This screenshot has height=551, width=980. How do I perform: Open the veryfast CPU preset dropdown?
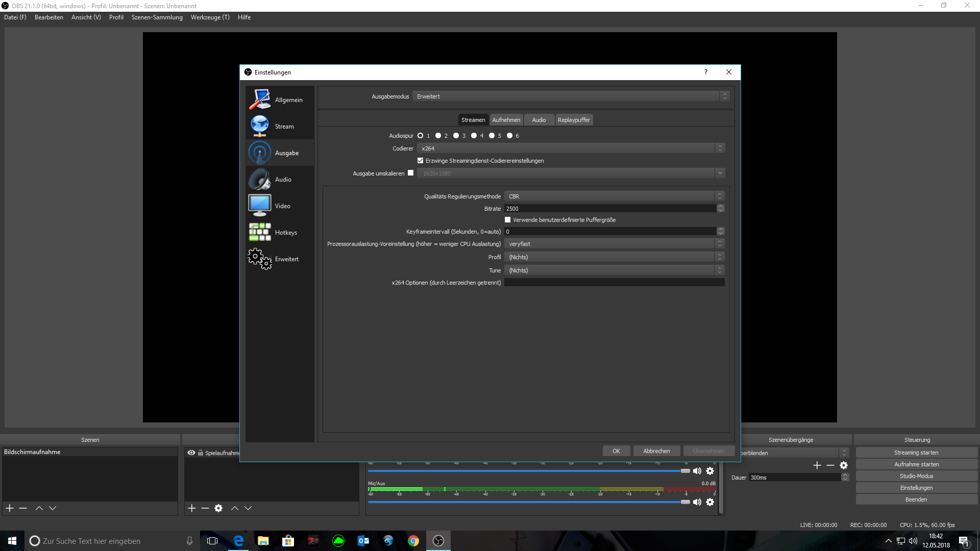[x=614, y=244]
